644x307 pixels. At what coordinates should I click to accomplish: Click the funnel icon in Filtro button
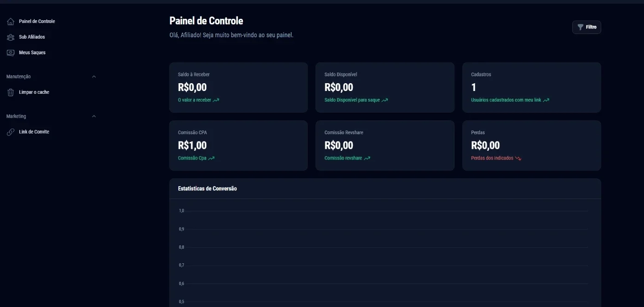(581, 27)
